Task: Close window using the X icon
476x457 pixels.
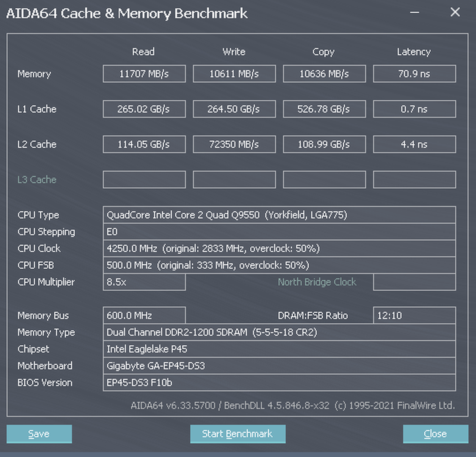Action: click(455, 12)
